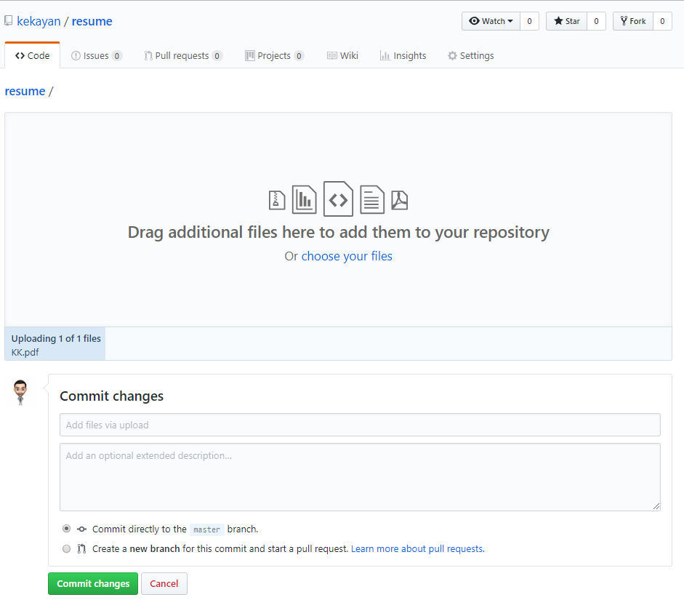The image size is (684, 616).
Task: View the stargazers count next to Star
Action: pyautogui.click(x=596, y=21)
